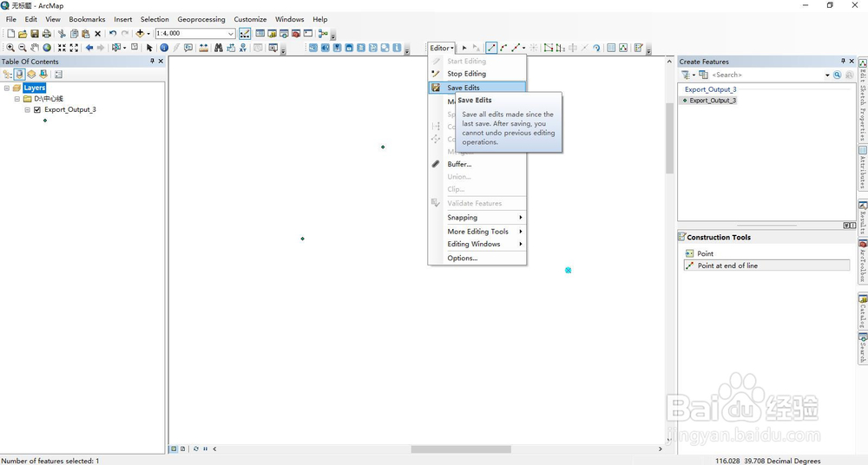Click the Undo arrow icon

coord(113,33)
